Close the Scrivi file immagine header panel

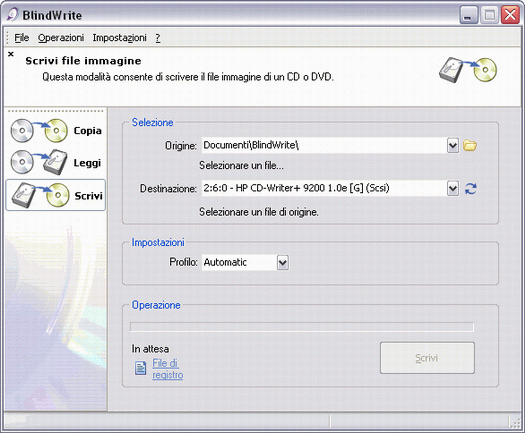coord(11,54)
